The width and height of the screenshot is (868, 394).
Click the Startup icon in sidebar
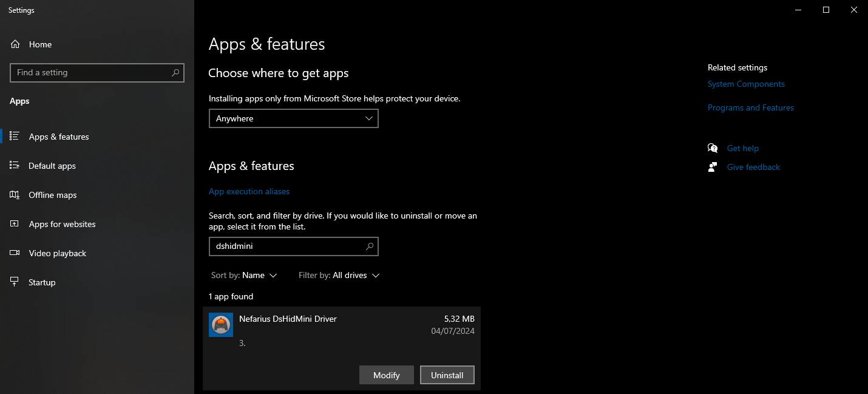tap(15, 282)
